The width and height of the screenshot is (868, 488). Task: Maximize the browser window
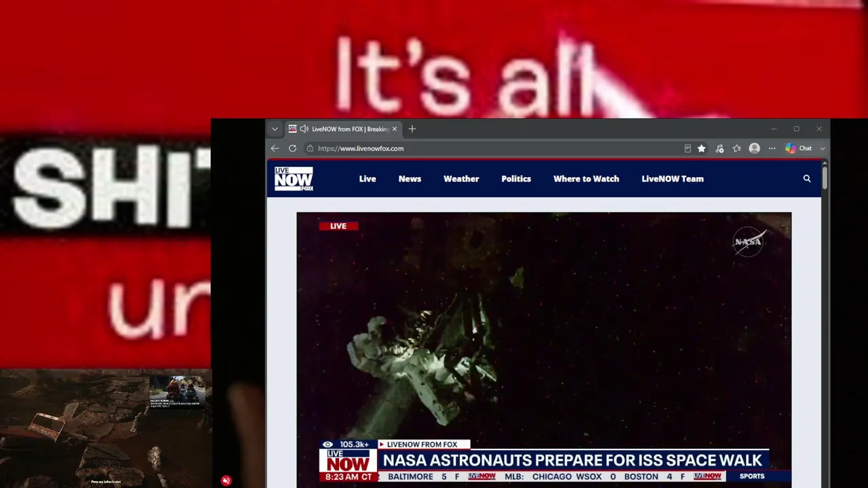(x=797, y=129)
